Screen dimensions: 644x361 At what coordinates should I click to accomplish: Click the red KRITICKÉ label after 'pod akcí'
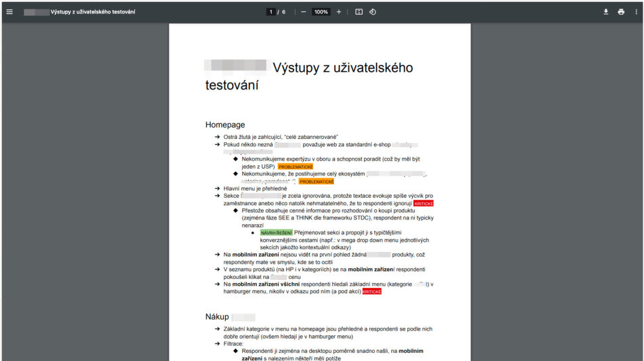click(372, 292)
